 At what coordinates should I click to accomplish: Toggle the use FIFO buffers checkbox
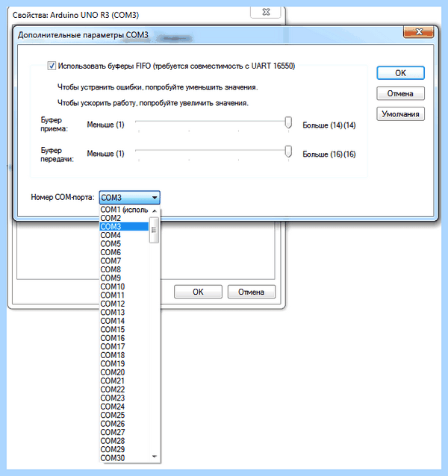pyautogui.click(x=52, y=66)
